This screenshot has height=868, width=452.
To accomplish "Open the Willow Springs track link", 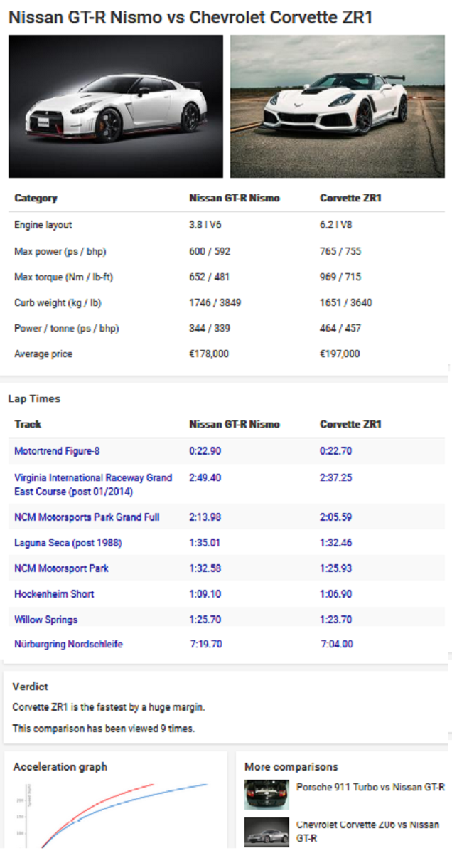I will tap(46, 620).
